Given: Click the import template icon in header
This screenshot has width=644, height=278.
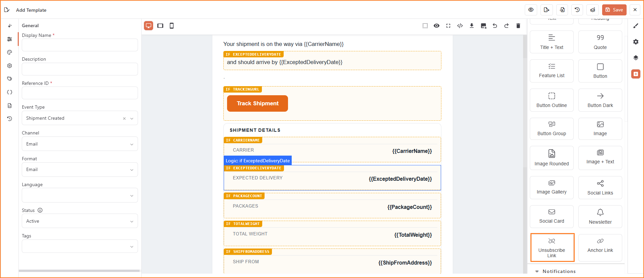Looking at the screenshot, I should [x=562, y=10].
